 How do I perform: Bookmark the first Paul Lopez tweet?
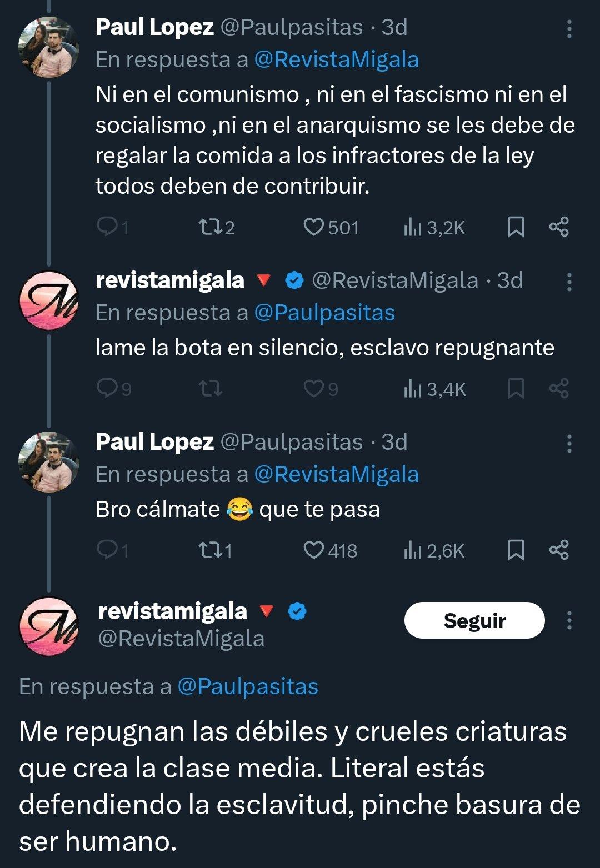(516, 227)
